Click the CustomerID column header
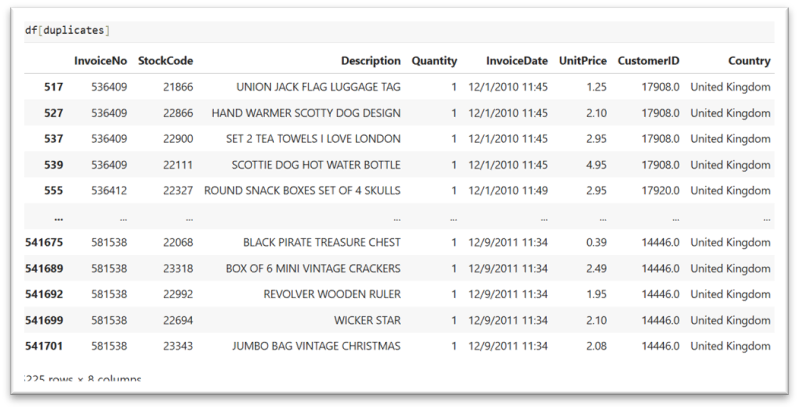The width and height of the screenshot is (799, 409). tap(648, 61)
